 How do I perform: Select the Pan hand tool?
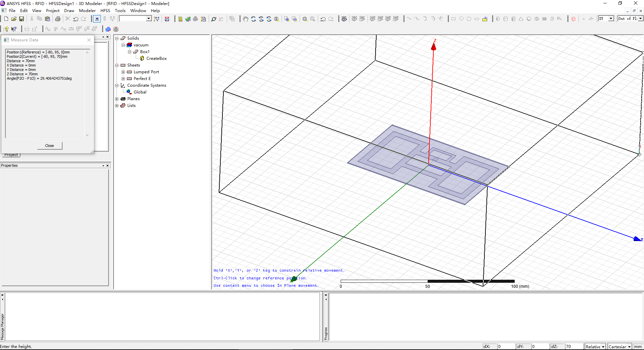(246, 19)
